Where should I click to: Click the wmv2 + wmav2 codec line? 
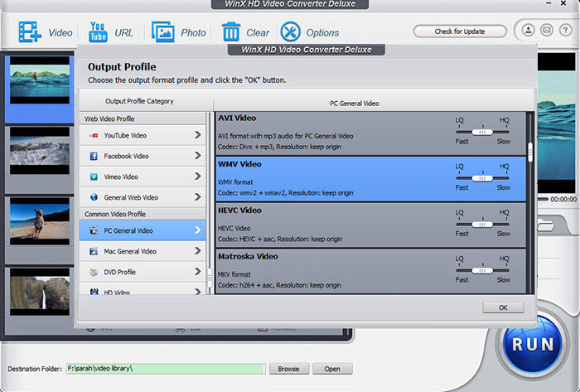(286, 193)
